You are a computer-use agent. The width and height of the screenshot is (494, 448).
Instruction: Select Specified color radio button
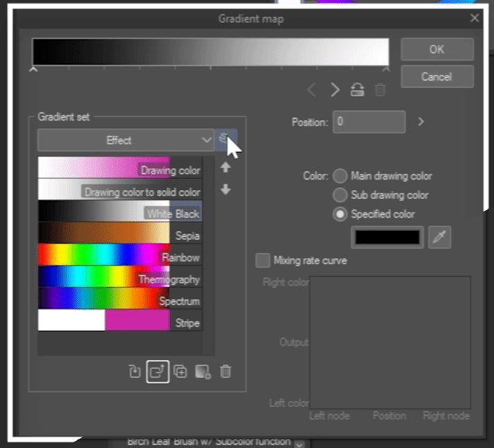click(x=340, y=214)
